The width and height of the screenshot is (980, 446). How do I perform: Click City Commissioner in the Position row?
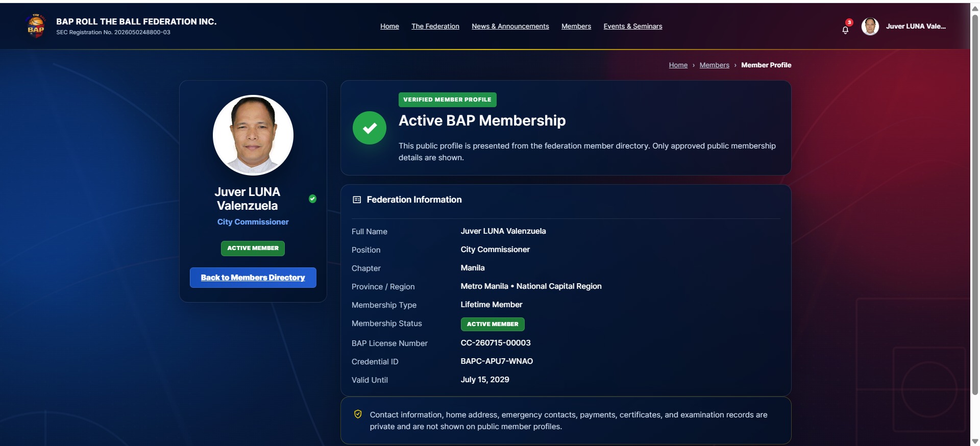tap(495, 250)
